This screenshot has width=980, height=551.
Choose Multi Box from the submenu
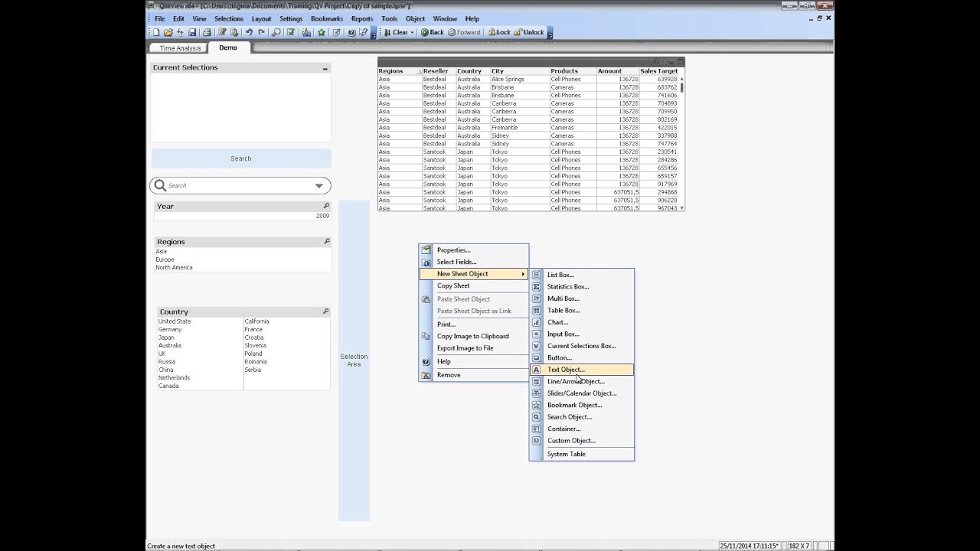click(582, 298)
